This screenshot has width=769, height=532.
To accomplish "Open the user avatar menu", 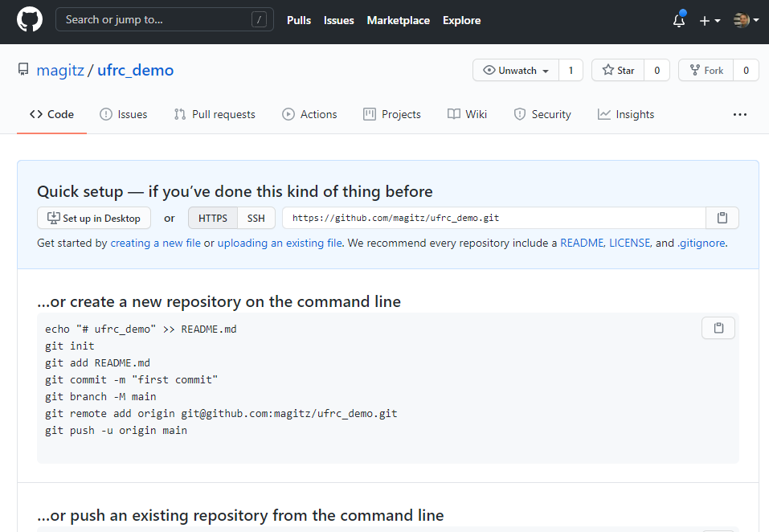I will pos(746,20).
